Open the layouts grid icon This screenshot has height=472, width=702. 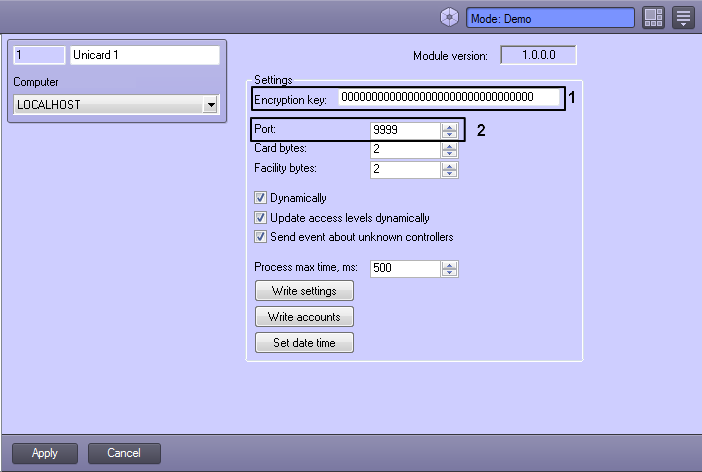click(x=653, y=18)
